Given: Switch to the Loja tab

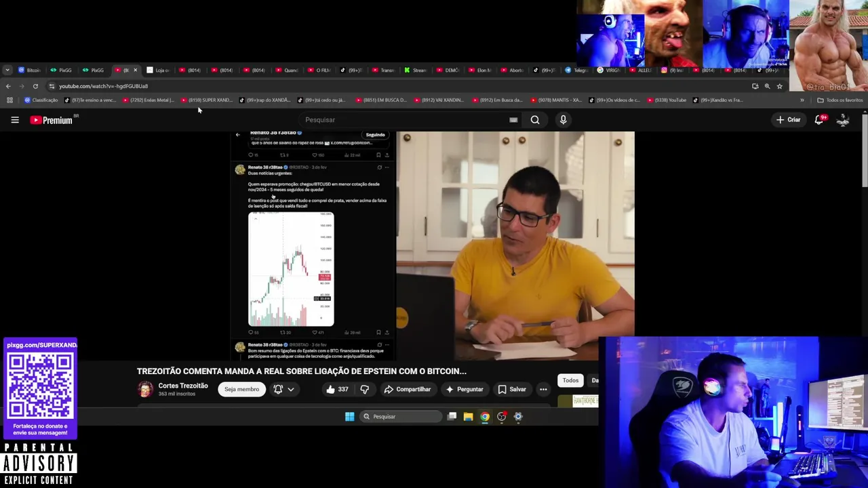Looking at the screenshot, I should point(158,70).
